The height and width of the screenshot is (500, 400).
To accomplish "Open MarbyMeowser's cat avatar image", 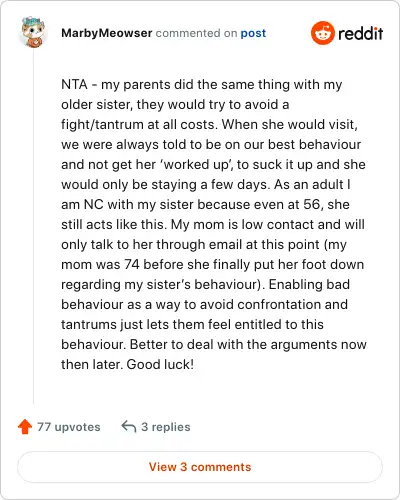I will 33,32.
